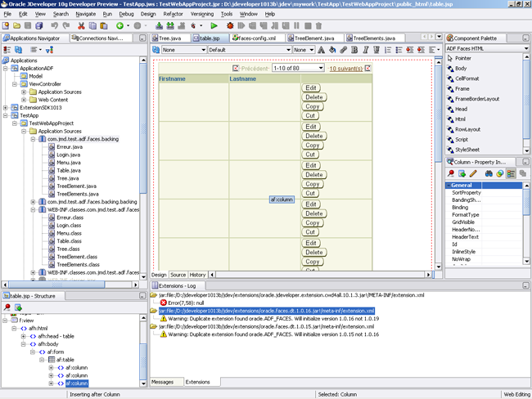
Task: Click the red Delete X toolbar icon
Action: point(81,26)
